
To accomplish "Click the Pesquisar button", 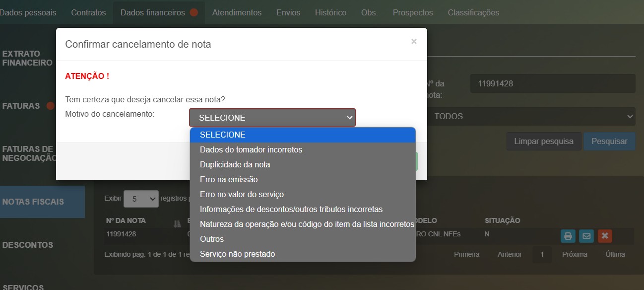I will (x=609, y=141).
